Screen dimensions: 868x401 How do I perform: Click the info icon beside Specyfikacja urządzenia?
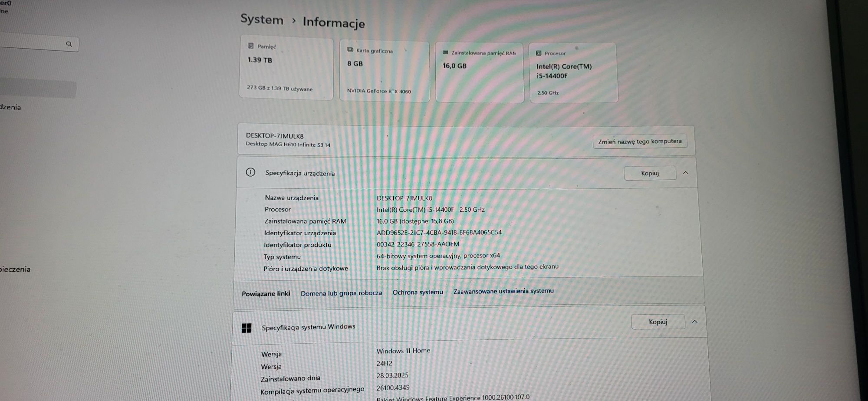250,172
